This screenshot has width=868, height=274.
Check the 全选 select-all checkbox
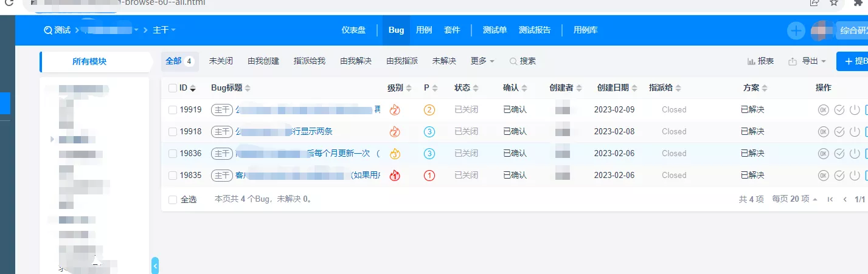pyautogui.click(x=173, y=199)
